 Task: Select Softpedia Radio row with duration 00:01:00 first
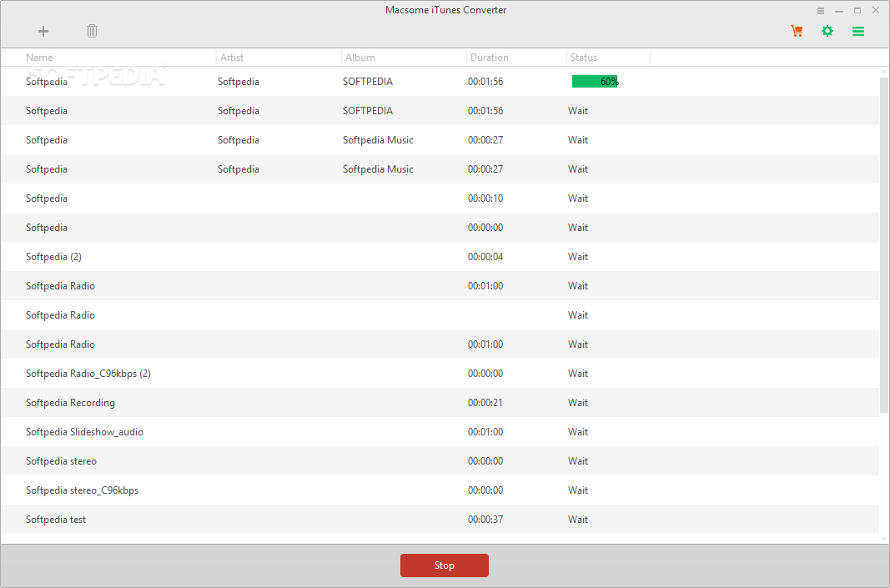tap(440, 285)
